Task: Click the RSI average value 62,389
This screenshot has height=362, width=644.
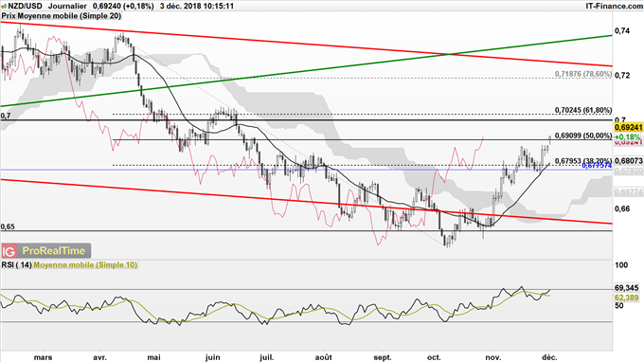Action: [626, 298]
